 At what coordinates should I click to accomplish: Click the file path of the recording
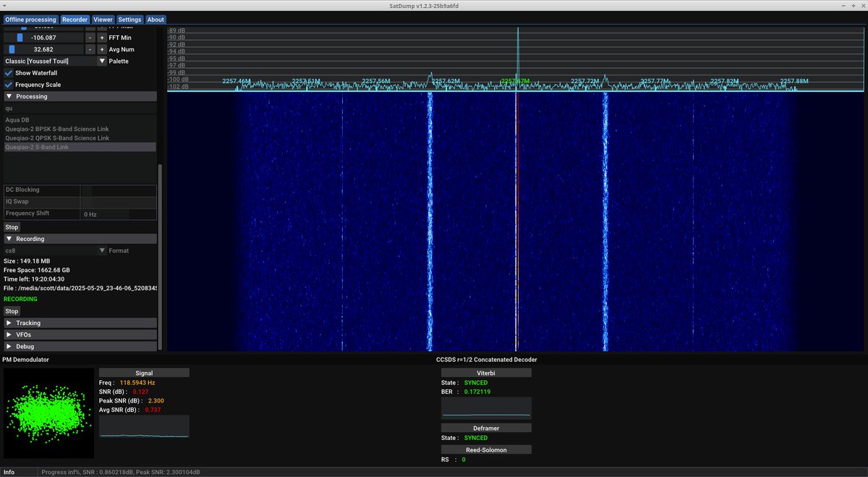[x=81, y=287]
